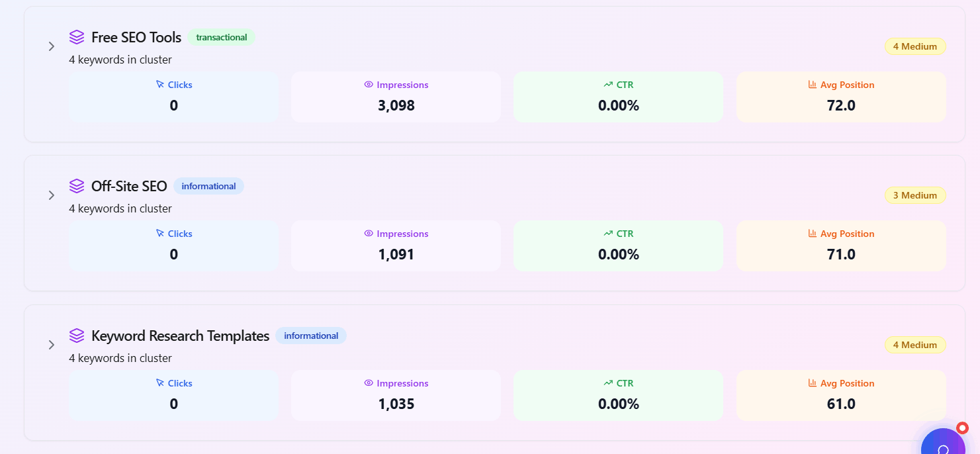Expand the Off-Site SEO cluster
Screen dimensions: 980x454
point(51,195)
